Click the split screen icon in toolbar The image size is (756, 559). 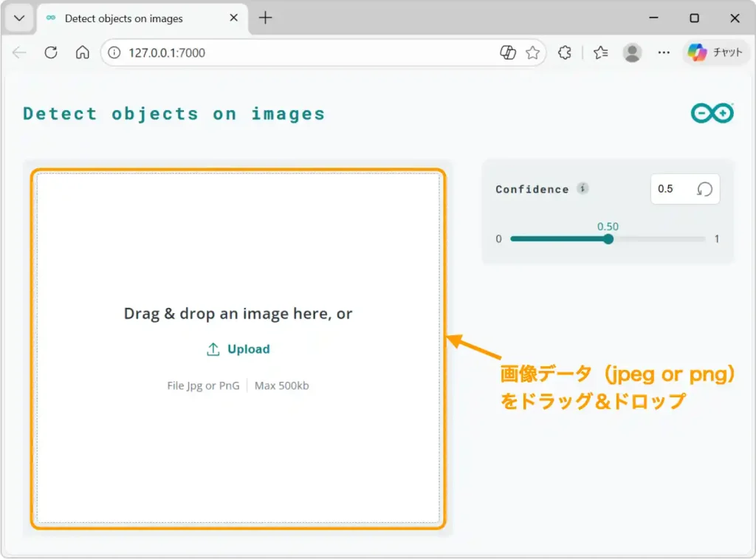pyautogui.click(x=508, y=52)
